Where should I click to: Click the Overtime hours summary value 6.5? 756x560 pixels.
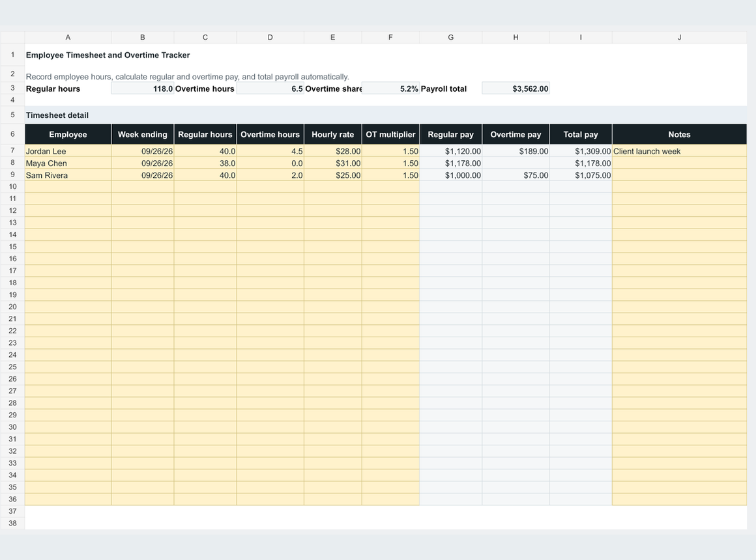coord(270,88)
